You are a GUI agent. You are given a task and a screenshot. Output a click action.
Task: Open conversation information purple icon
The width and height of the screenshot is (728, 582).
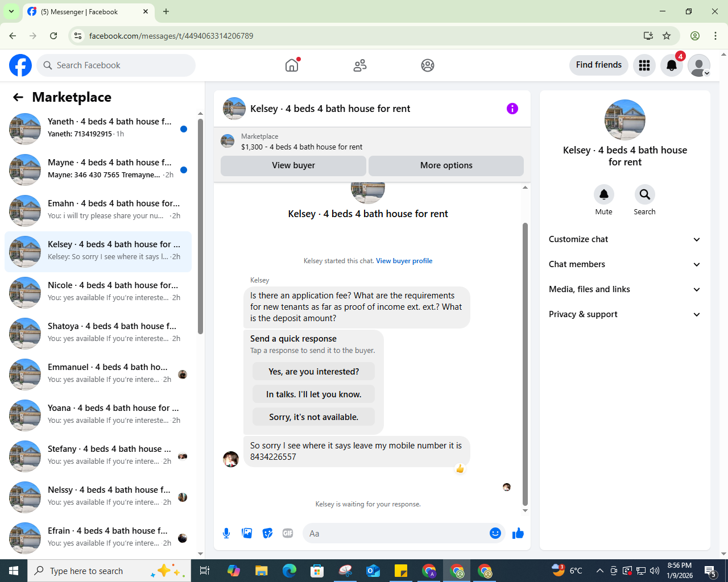tap(512, 109)
